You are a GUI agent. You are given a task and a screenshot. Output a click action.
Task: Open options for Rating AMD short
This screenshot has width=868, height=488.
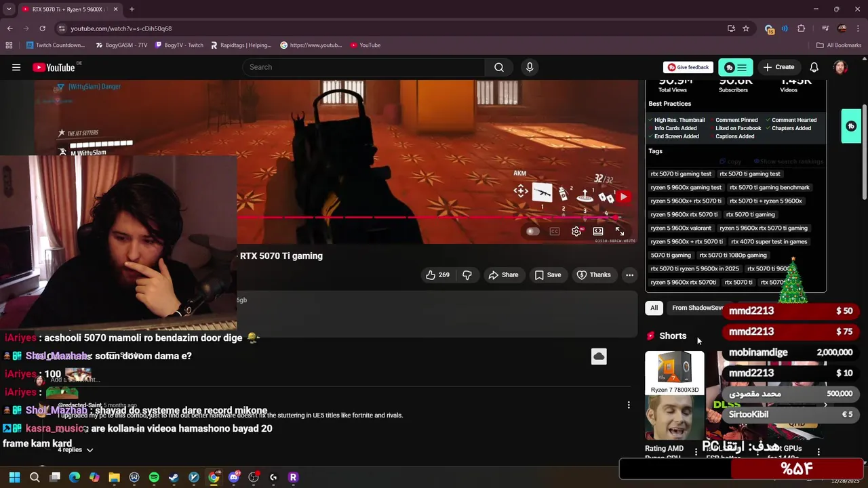[696, 451]
